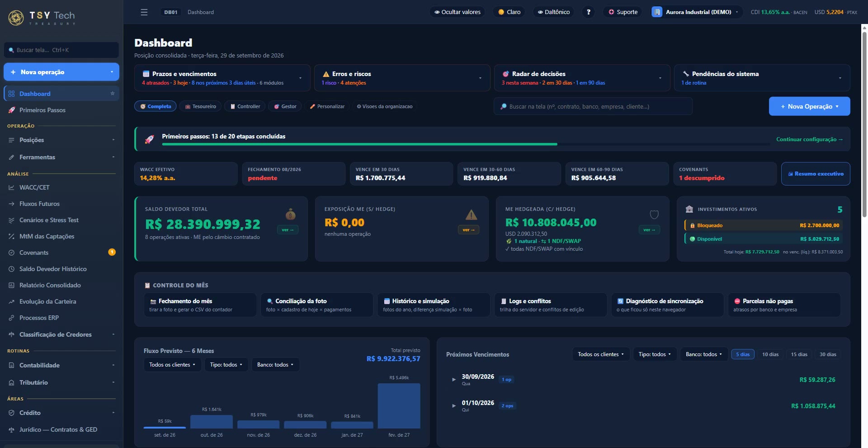Click the rocket icon in Primeiros passos banner
The height and width of the screenshot is (448, 868).
click(x=149, y=139)
